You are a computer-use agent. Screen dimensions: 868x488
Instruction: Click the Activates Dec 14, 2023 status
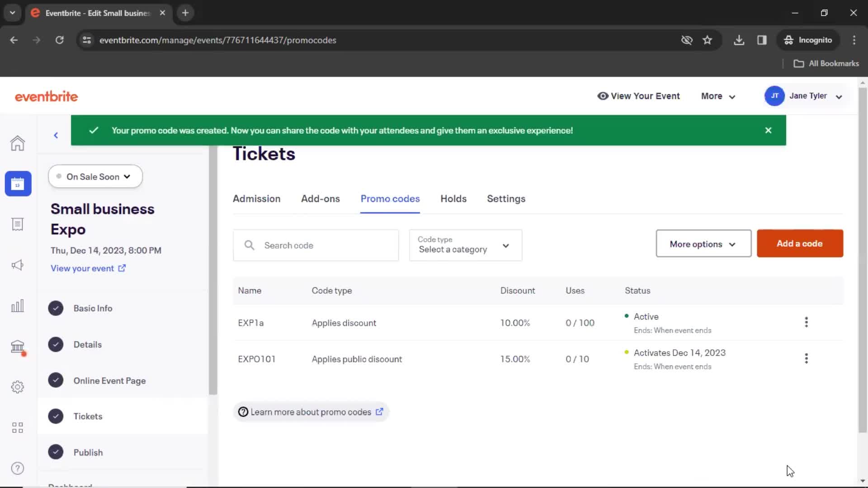click(679, 352)
